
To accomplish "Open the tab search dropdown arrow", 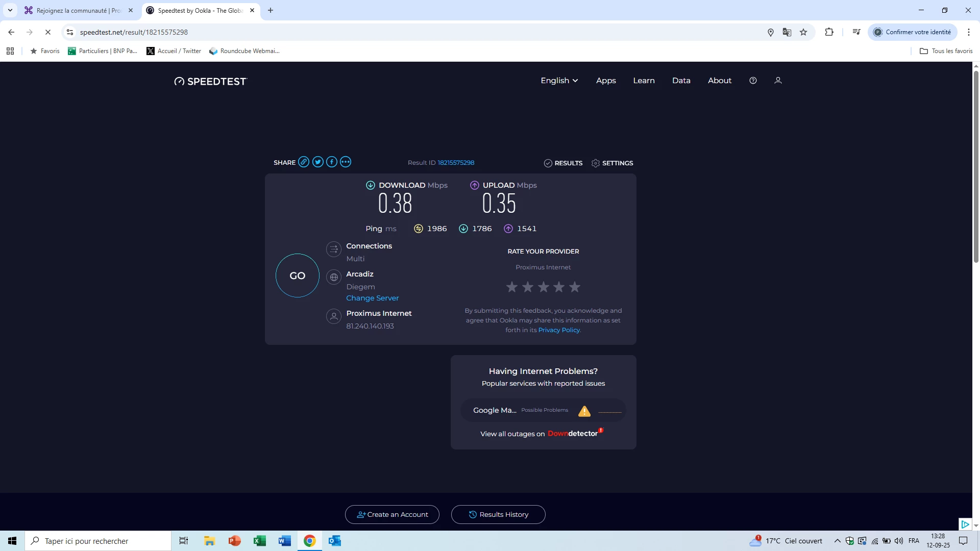I will [10, 10].
